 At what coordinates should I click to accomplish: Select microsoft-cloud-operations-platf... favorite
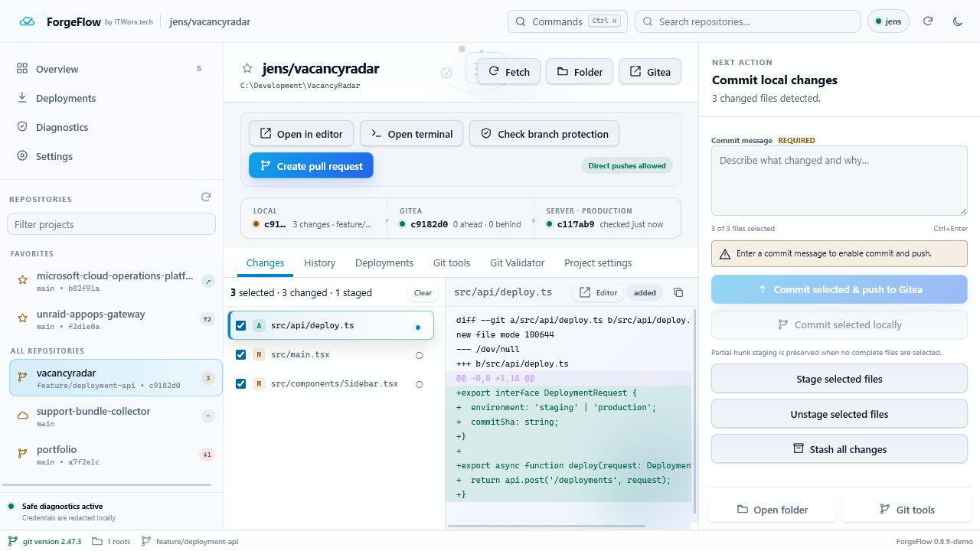tap(116, 281)
